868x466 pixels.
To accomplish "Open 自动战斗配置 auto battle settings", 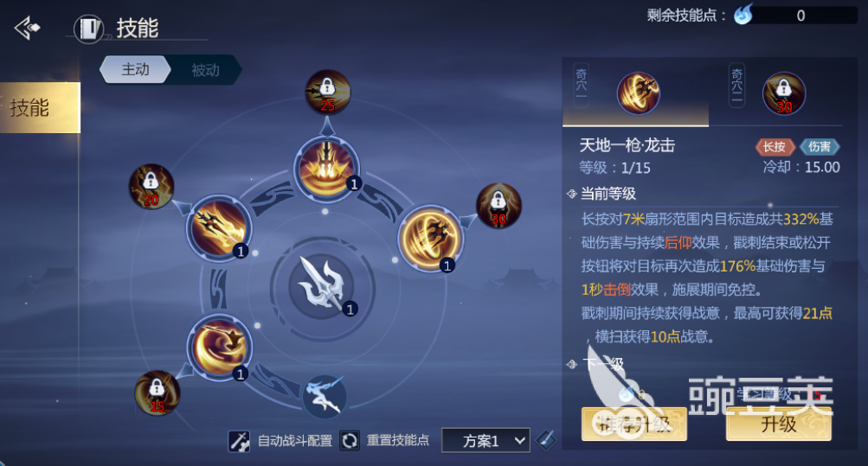I will (280, 441).
